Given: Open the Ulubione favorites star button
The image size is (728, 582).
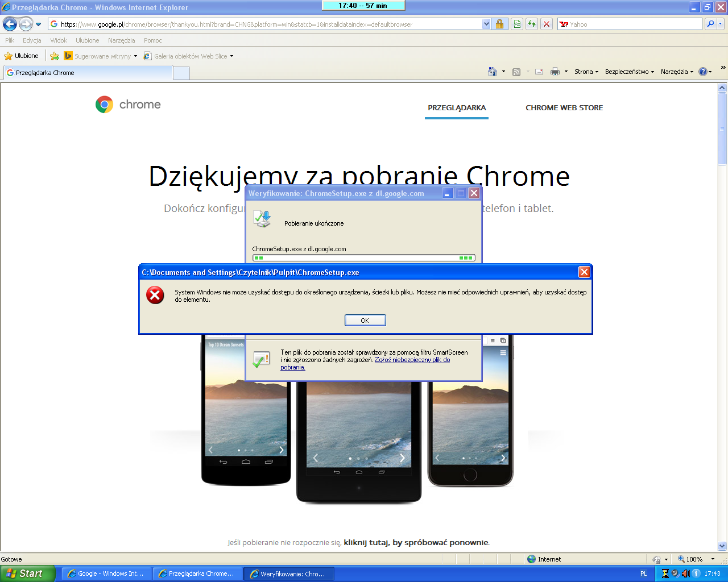Looking at the screenshot, I should (x=21, y=56).
